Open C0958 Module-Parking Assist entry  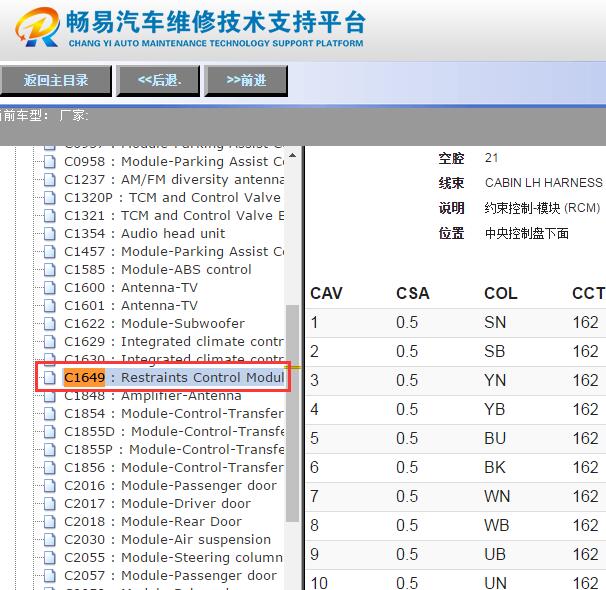coord(174,162)
